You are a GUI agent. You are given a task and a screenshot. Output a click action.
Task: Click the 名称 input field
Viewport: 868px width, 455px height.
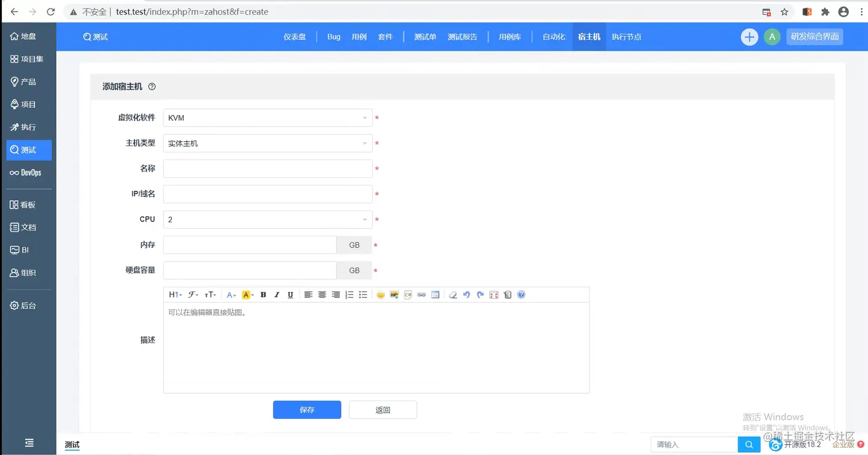[x=268, y=169]
